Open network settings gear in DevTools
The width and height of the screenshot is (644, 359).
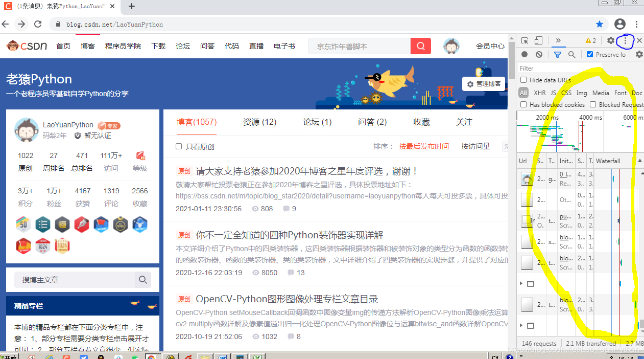tap(639, 54)
